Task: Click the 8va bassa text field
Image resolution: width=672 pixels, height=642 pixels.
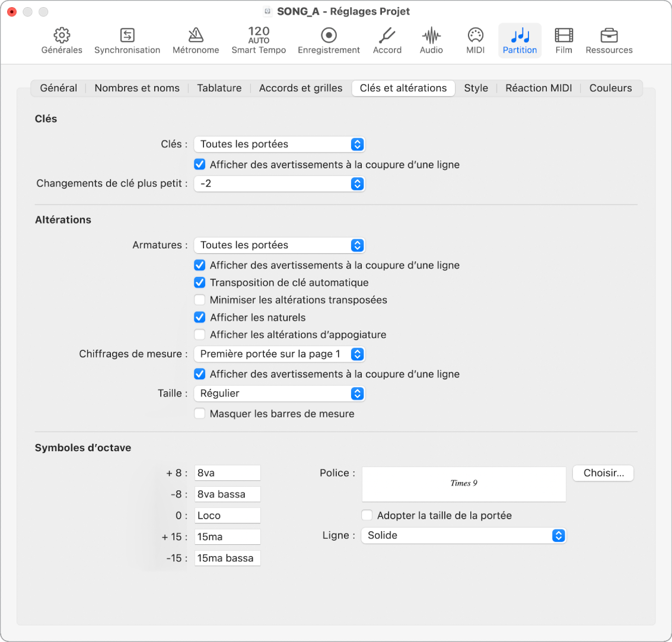Action: tap(227, 494)
